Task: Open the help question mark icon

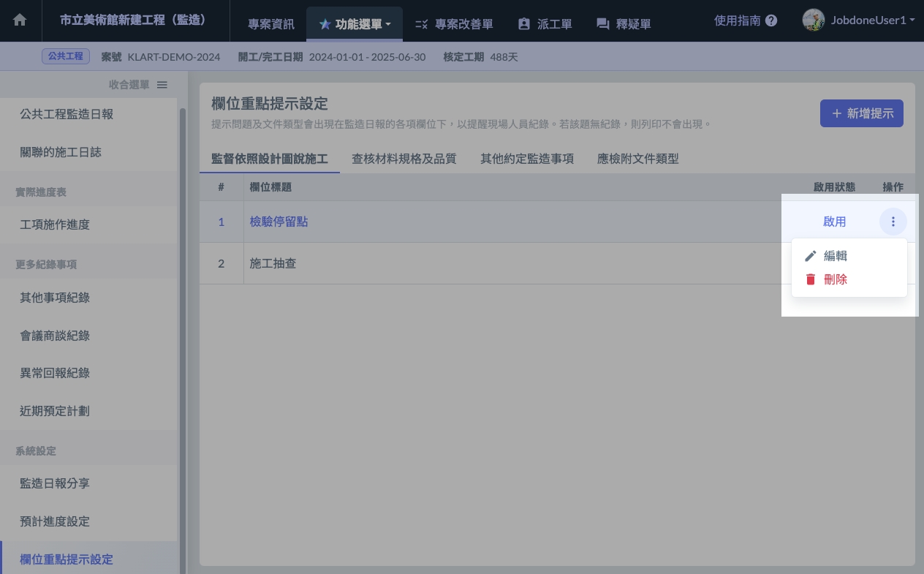Action: coord(771,21)
